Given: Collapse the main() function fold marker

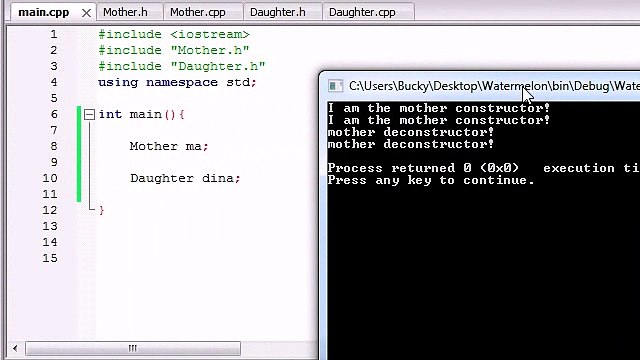Looking at the screenshot, I should coord(89,114).
